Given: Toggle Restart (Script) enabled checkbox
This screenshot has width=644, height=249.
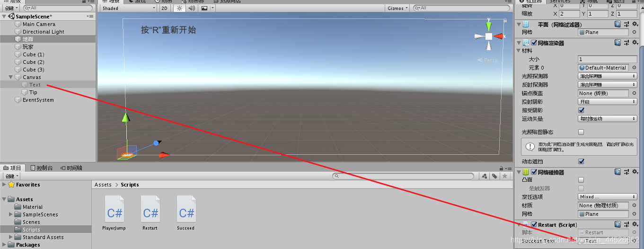Looking at the screenshot, I should pos(534,224).
